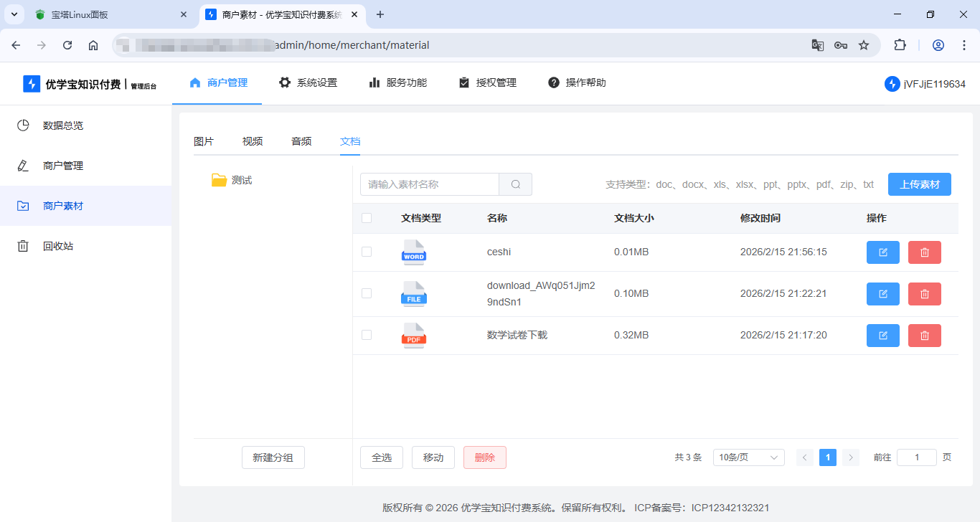Open the browser three-dot menu
980x522 pixels.
964,44
